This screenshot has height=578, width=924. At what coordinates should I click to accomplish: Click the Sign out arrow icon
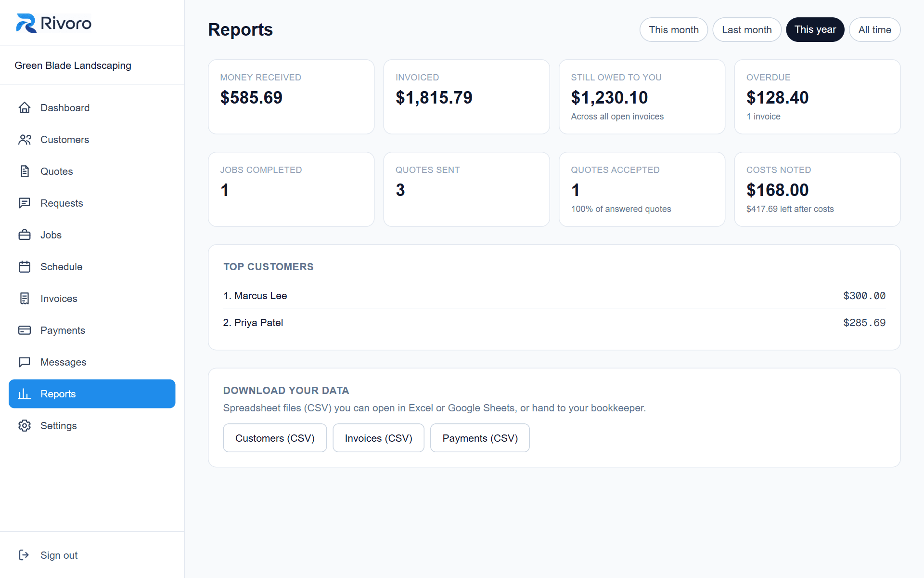click(25, 555)
